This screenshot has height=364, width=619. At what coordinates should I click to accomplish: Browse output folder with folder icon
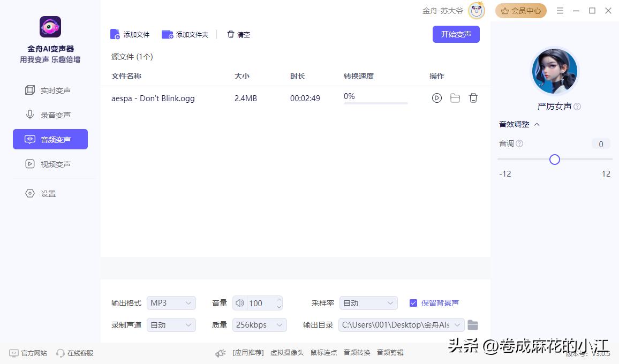(473, 325)
